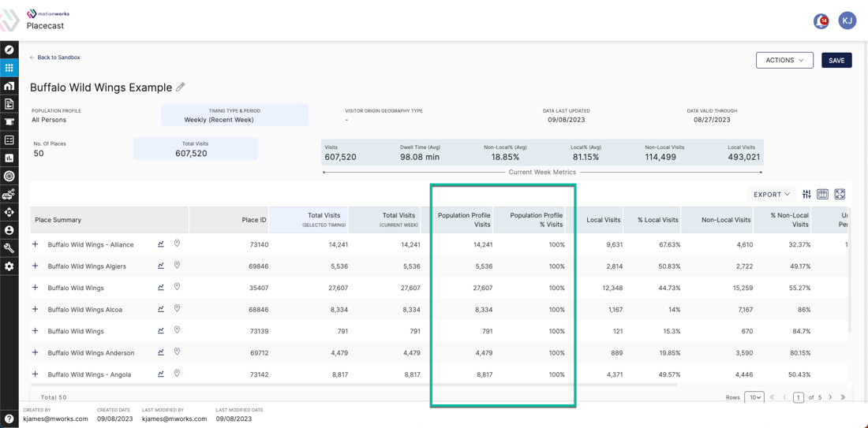Jump to the last page of results
Screen dimensions: 868x428
843,397
